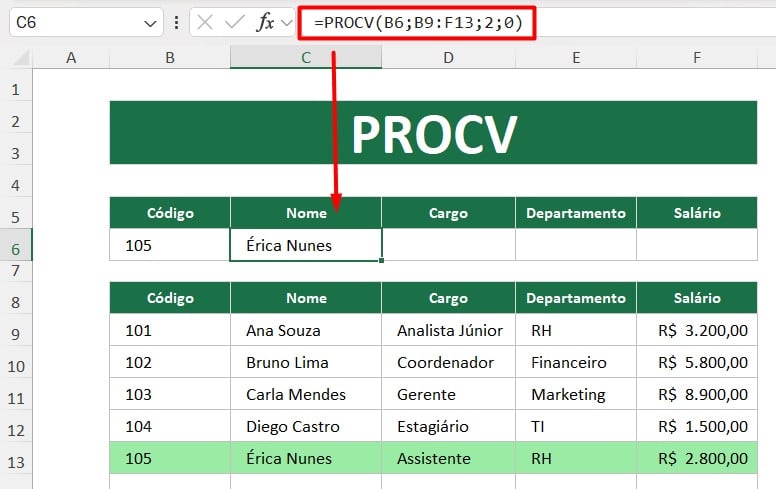Select column A header

click(x=71, y=58)
